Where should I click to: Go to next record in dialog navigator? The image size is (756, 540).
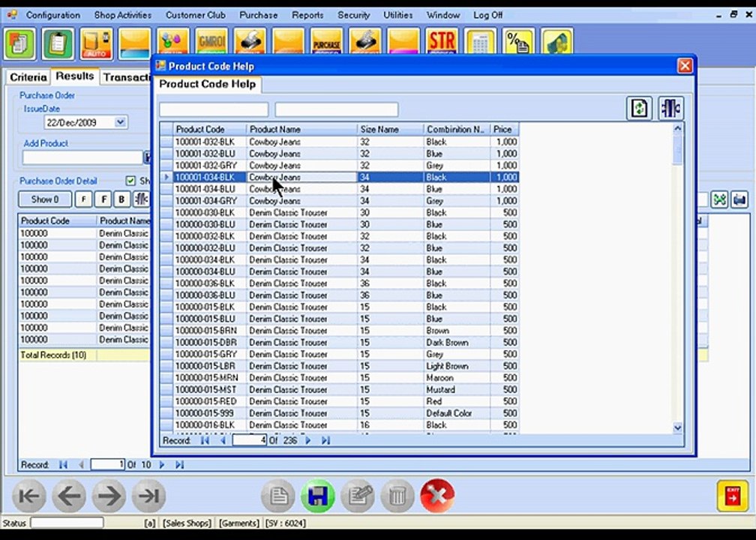pyautogui.click(x=308, y=440)
